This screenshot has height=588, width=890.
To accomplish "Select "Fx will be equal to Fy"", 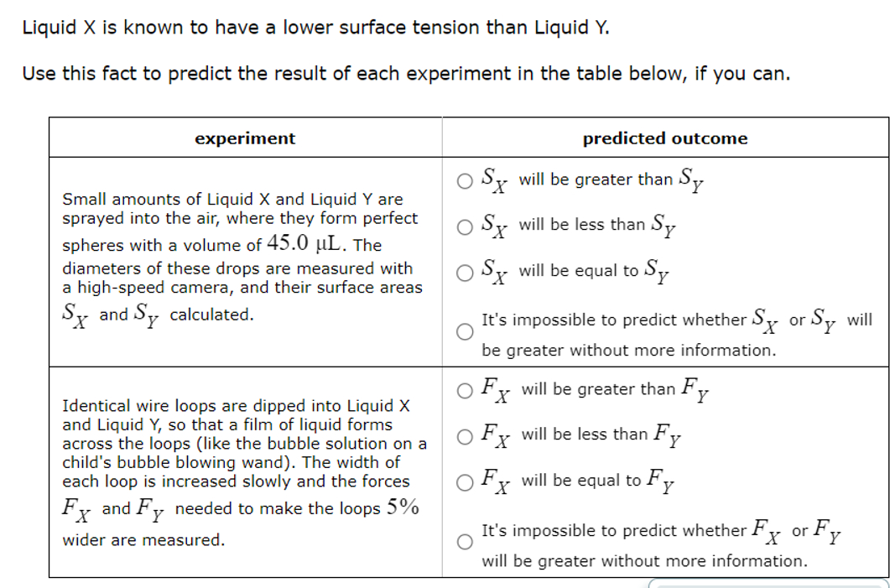I will (x=465, y=480).
